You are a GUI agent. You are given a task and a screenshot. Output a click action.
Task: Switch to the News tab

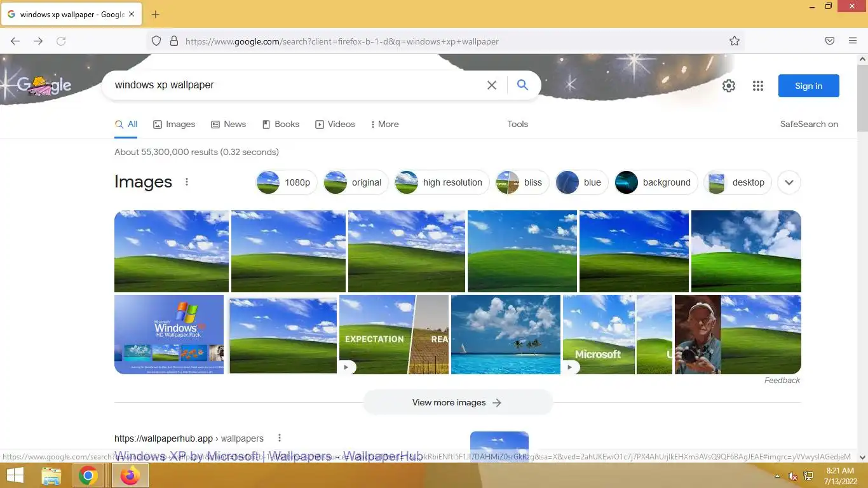pos(229,125)
